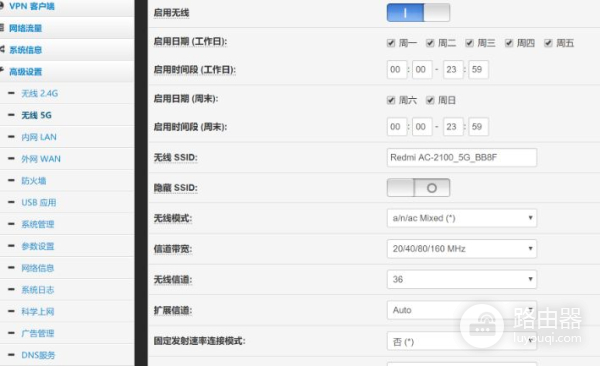Toggle the 启用无线 wireless switch
The height and width of the screenshot is (366, 600).
(x=418, y=13)
